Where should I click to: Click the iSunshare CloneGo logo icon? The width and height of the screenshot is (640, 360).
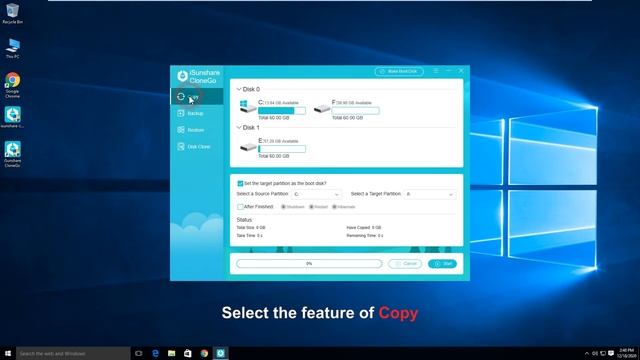coord(182,76)
